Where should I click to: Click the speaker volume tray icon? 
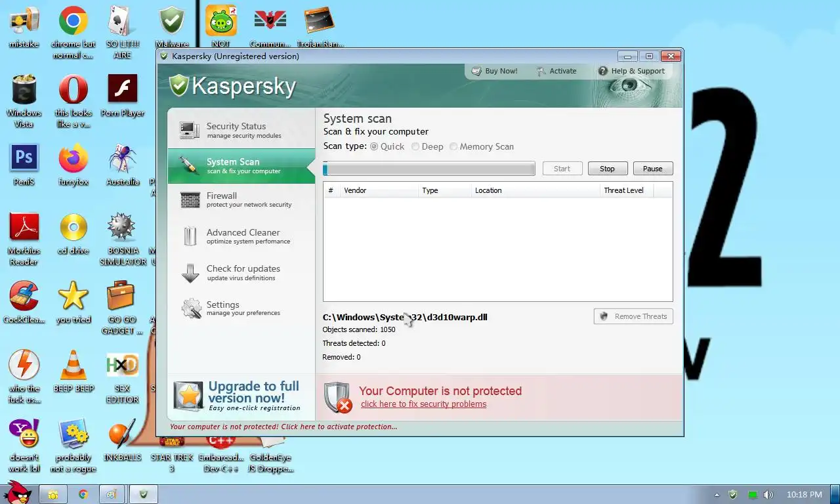pos(768,494)
